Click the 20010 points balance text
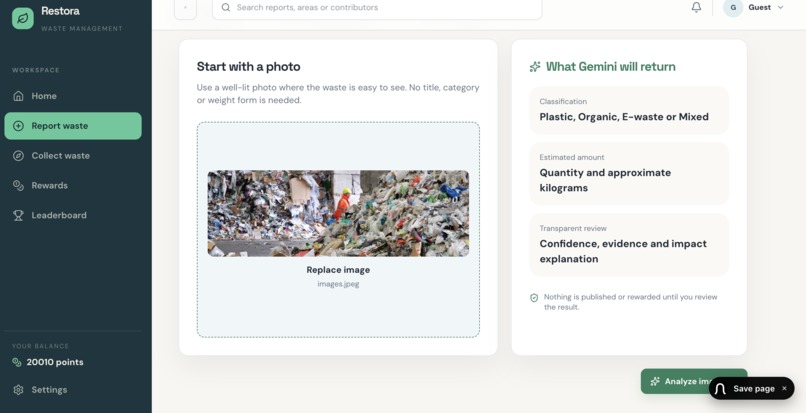This screenshot has height=413, width=806. pyautogui.click(x=55, y=363)
